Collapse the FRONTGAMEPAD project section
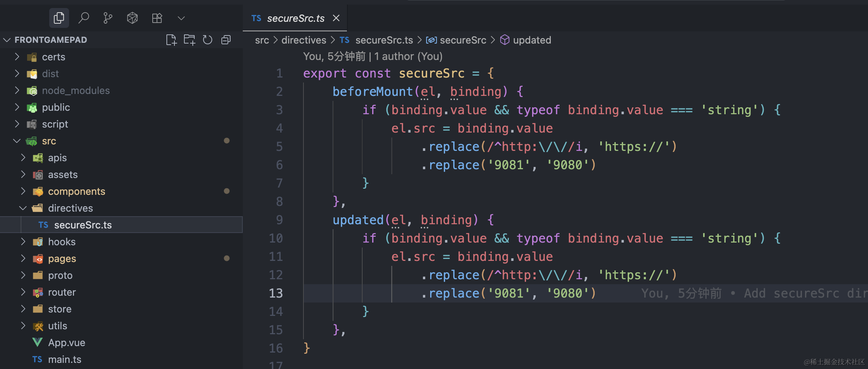The height and width of the screenshot is (369, 868). click(7, 40)
